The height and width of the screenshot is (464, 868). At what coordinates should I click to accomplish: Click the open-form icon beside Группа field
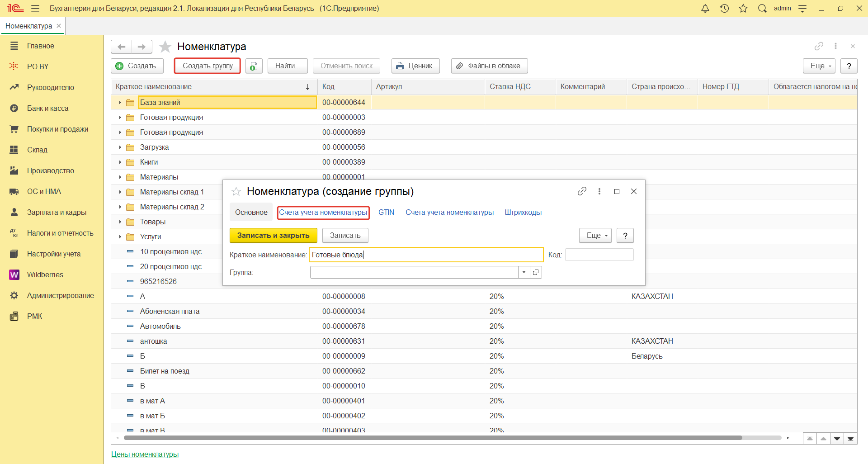click(x=536, y=272)
